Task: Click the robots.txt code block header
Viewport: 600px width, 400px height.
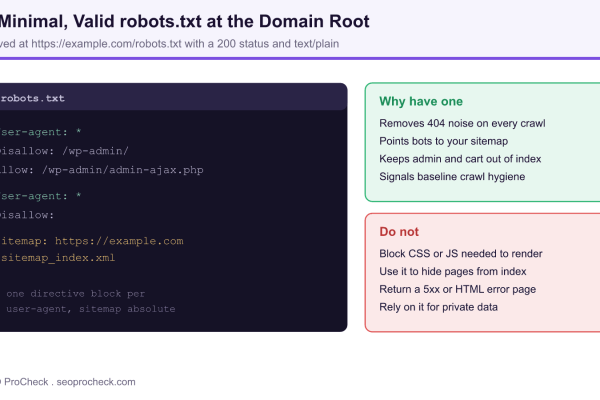Action: coord(174,97)
